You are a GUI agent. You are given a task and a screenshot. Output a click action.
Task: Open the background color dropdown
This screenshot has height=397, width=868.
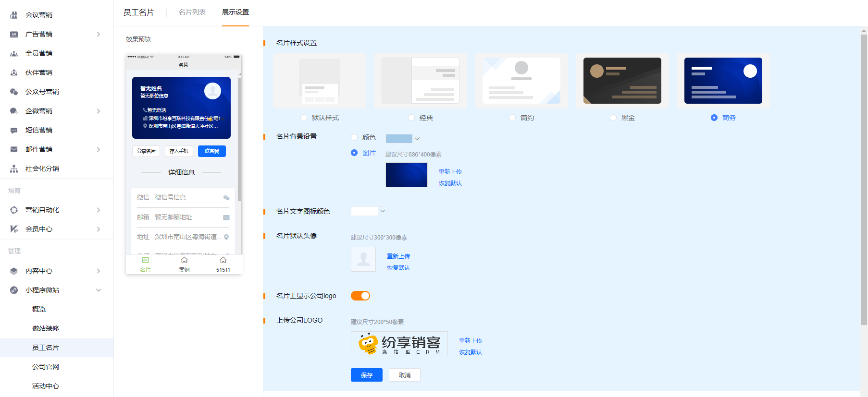[x=417, y=139]
